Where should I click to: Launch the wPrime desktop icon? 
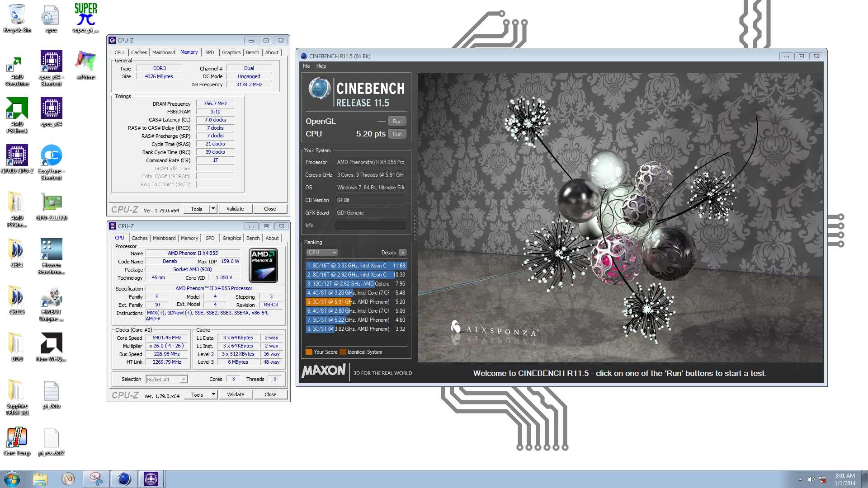coord(85,65)
